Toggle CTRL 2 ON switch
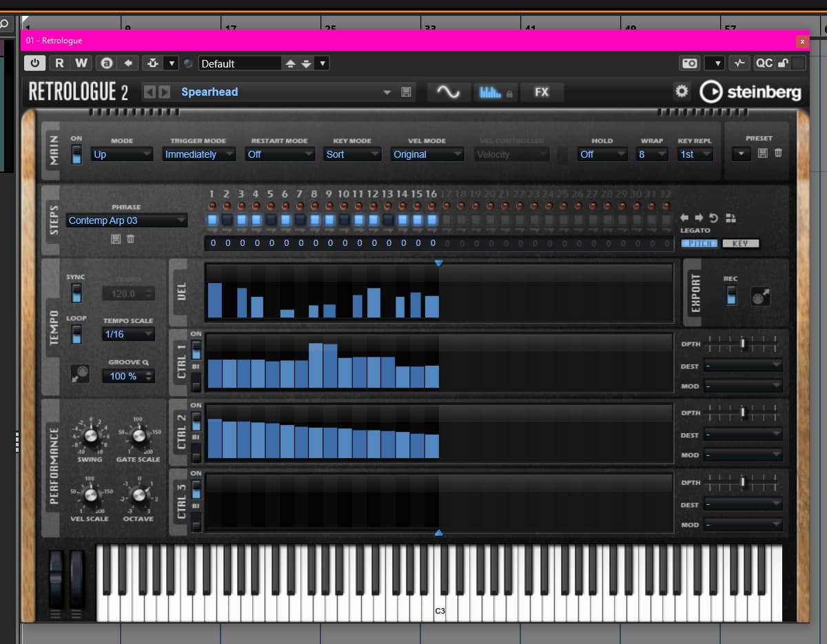The height and width of the screenshot is (644, 827). pos(196,421)
